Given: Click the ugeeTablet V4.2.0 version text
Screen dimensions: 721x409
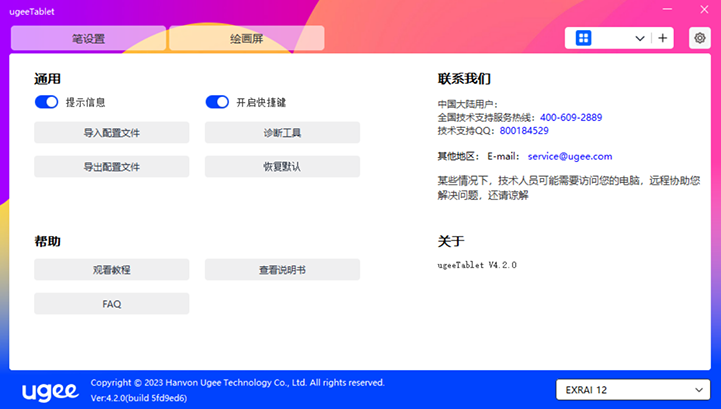Looking at the screenshot, I should (477, 265).
